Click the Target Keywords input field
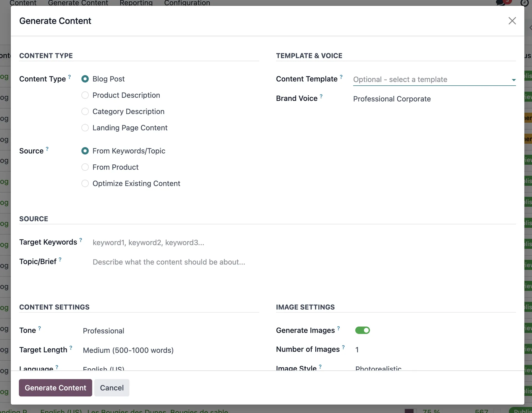This screenshot has height=413, width=532. tap(166, 243)
